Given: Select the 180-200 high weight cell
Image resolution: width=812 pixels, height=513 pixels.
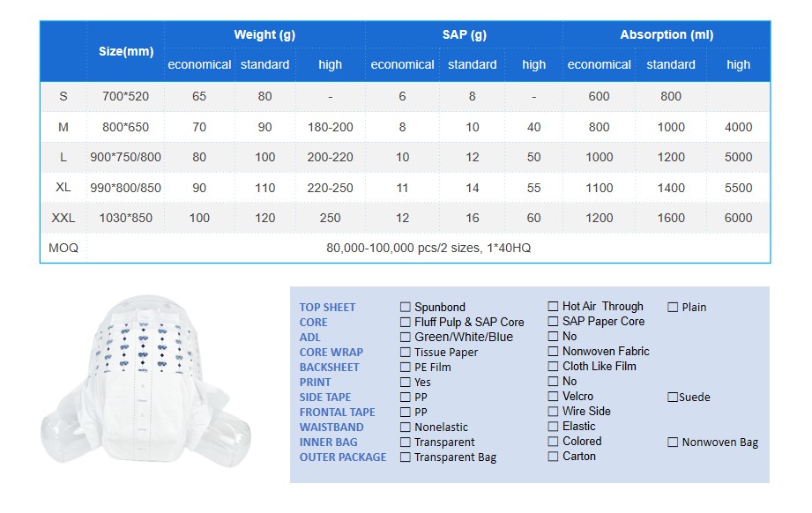Looking at the screenshot, I should pyautogui.click(x=330, y=127).
